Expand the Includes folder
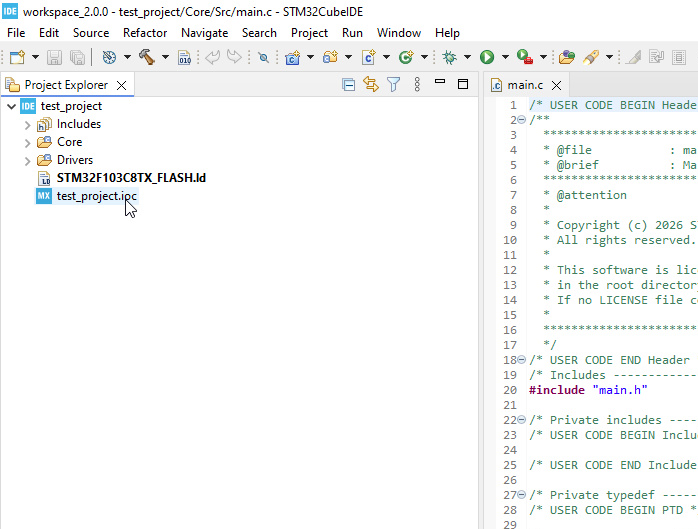Screen dimensions: 698x529 click(x=27, y=125)
